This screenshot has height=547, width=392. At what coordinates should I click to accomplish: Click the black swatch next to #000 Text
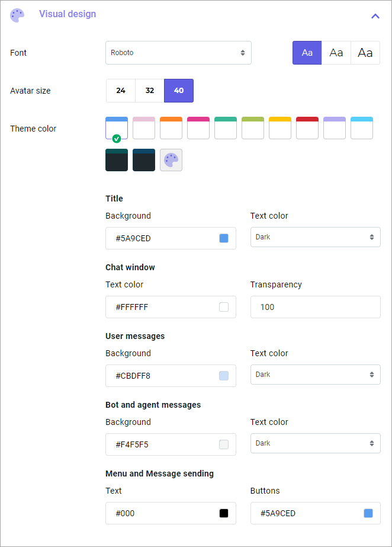(x=224, y=513)
